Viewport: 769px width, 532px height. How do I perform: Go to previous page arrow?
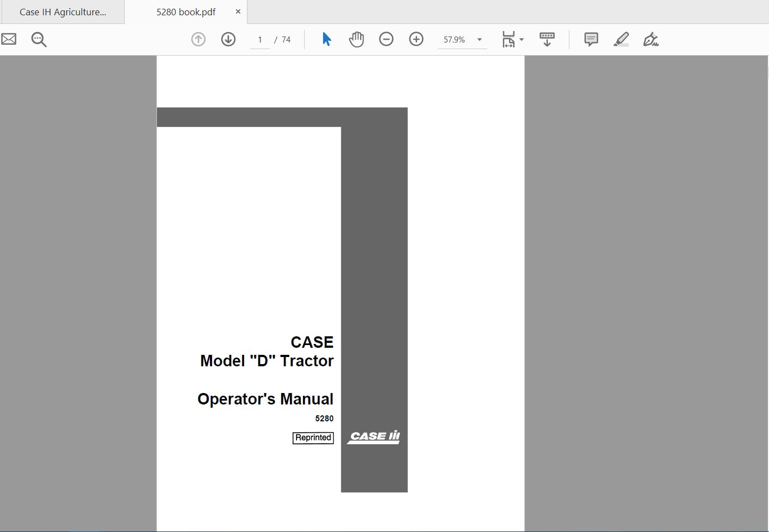click(198, 39)
